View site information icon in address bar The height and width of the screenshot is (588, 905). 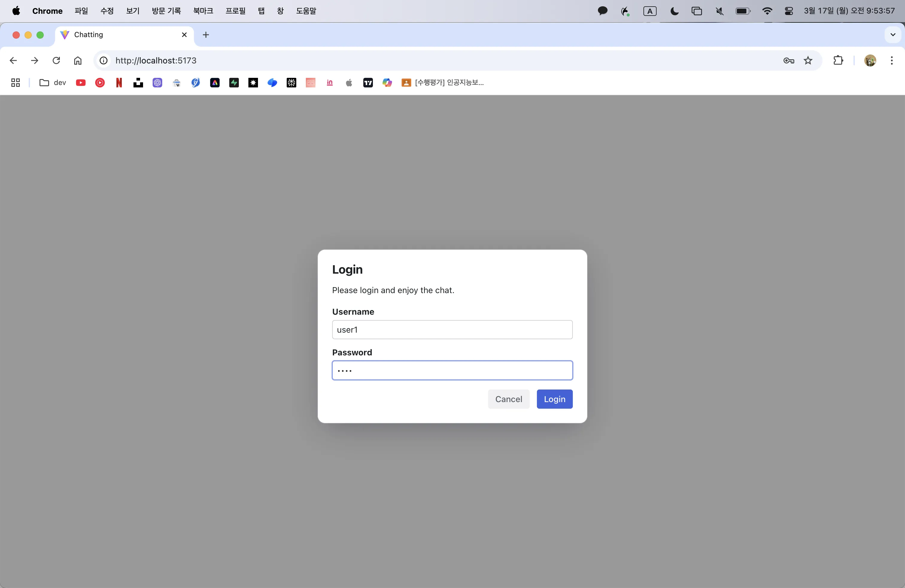[x=104, y=60]
